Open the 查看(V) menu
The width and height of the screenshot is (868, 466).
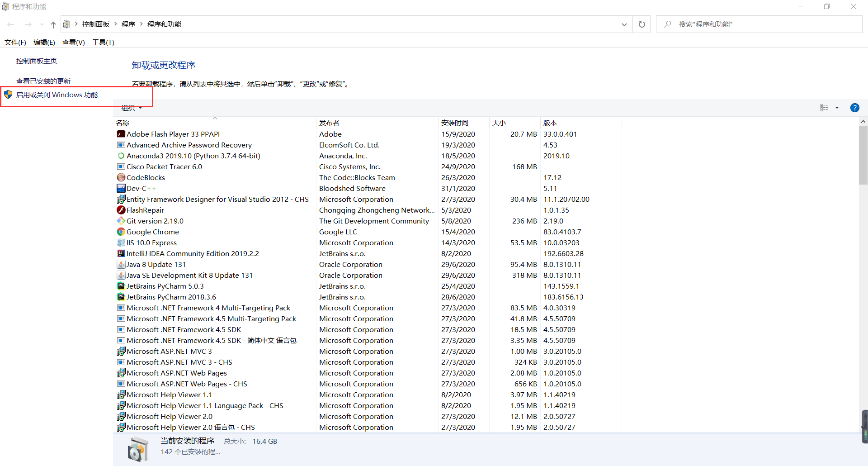pyautogui.click(x=73, y=42)
